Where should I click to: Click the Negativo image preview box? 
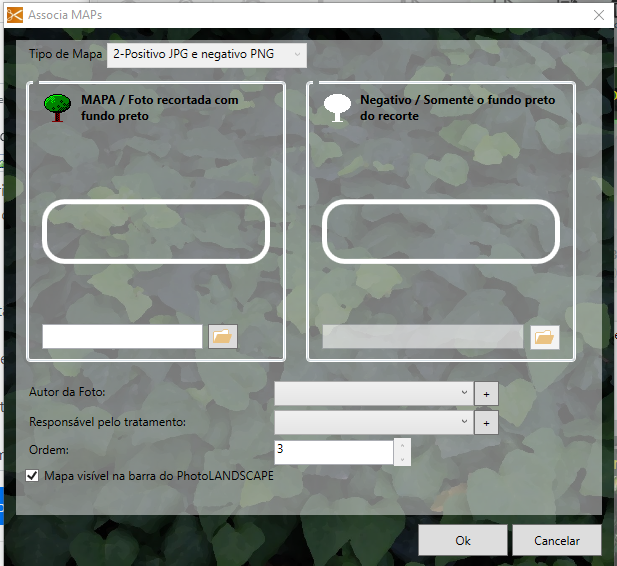(x=439, y=232)
